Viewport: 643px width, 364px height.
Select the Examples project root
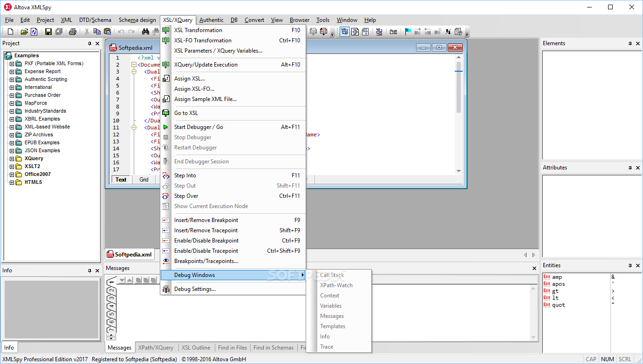pos(27,55)
